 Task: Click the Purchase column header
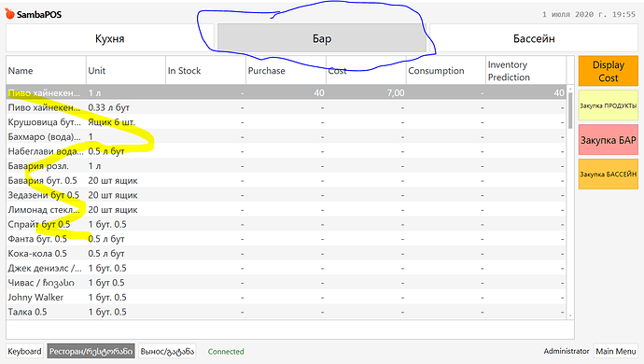coord(286,71)
